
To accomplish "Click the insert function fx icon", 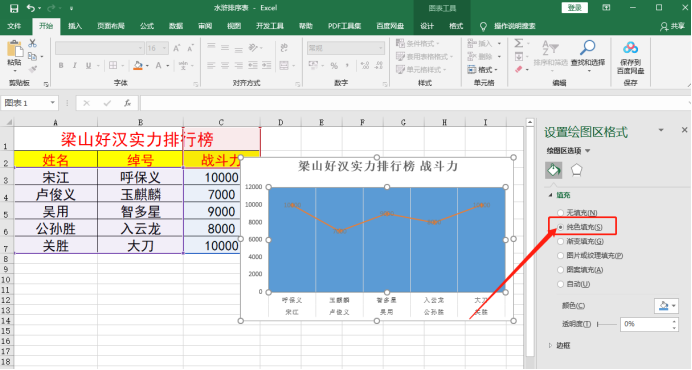I will coord(128,103).
